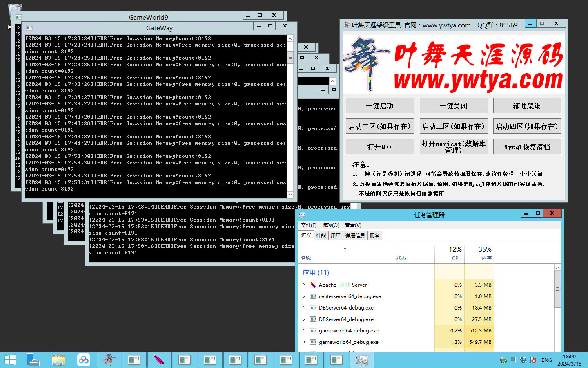Click the 应用 (11) group header
The height and width of the screenshot is (368, 588).
tap(316, 272)
